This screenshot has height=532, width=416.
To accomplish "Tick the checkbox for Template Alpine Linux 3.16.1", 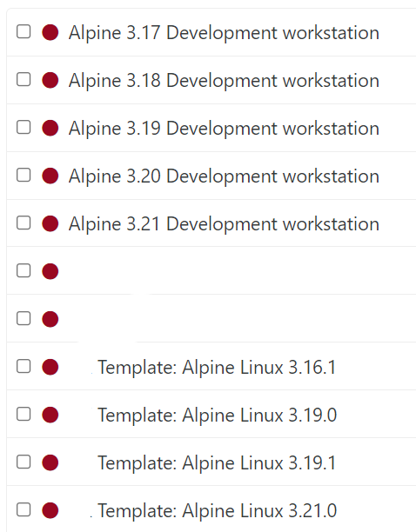I will [23, 366].
